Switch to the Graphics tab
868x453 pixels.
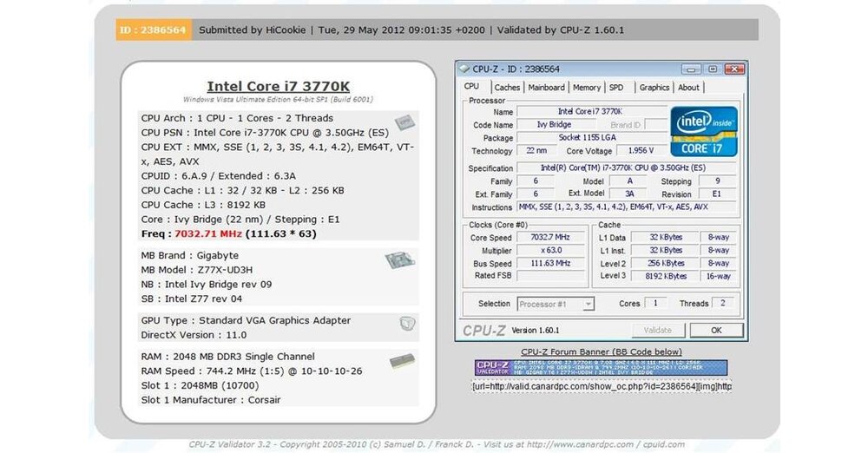[654, 88]
